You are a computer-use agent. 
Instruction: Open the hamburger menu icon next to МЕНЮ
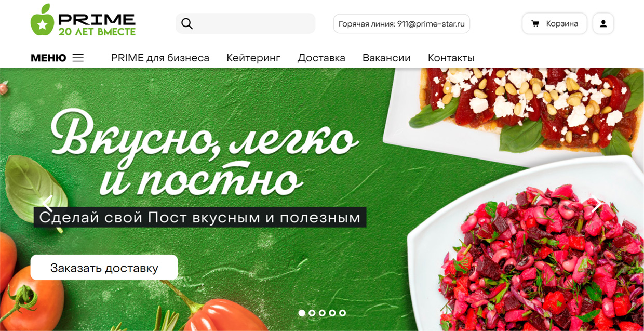pyautogui.click(x=78, y=58)
